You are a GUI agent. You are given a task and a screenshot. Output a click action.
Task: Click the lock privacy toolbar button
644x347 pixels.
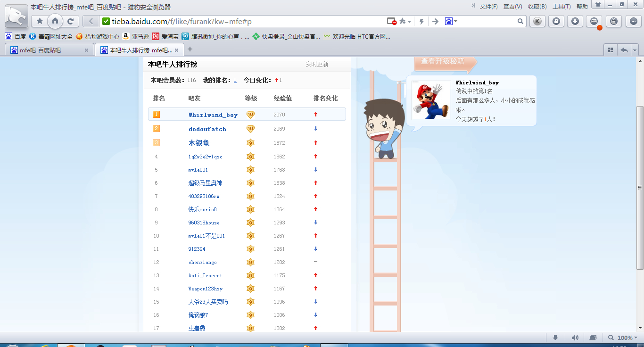click(556, 21)
